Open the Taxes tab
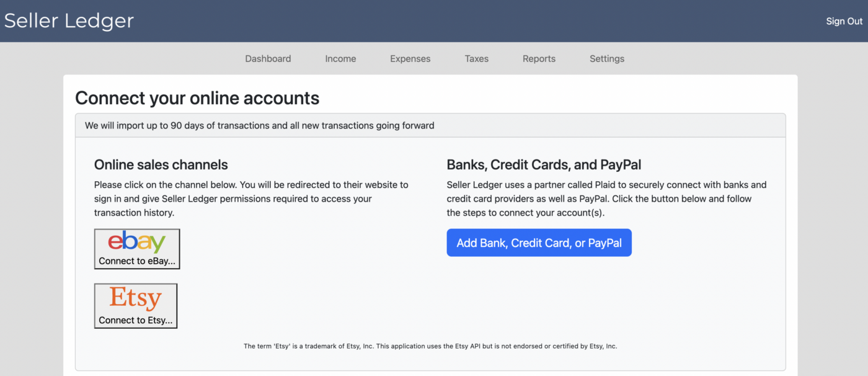 coord(476,59)
